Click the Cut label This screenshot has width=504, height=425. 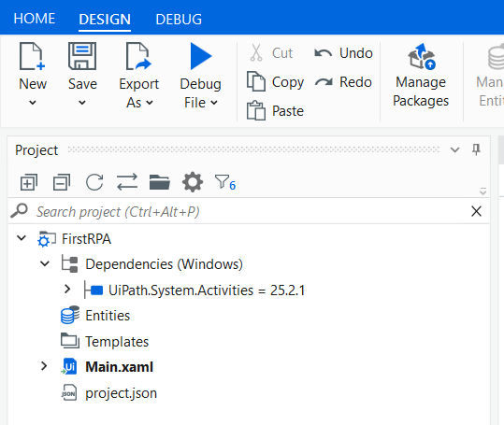coord(282,53)
